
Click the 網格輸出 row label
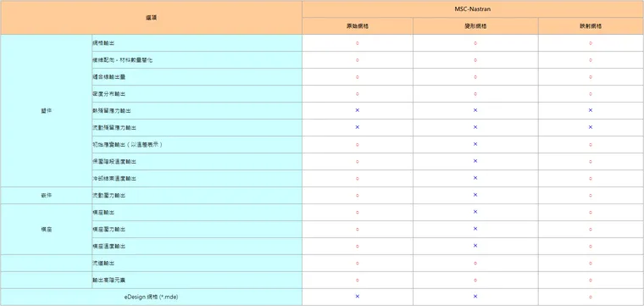(103, 43)
